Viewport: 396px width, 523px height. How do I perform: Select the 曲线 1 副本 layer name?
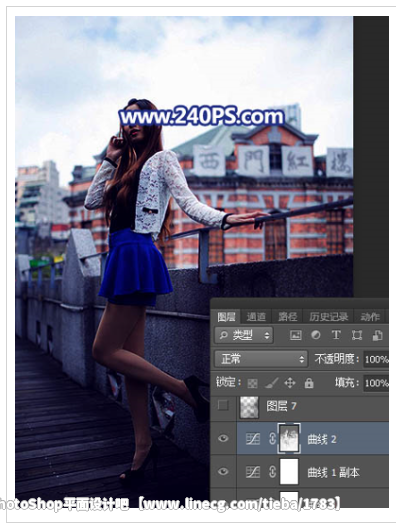333,472
